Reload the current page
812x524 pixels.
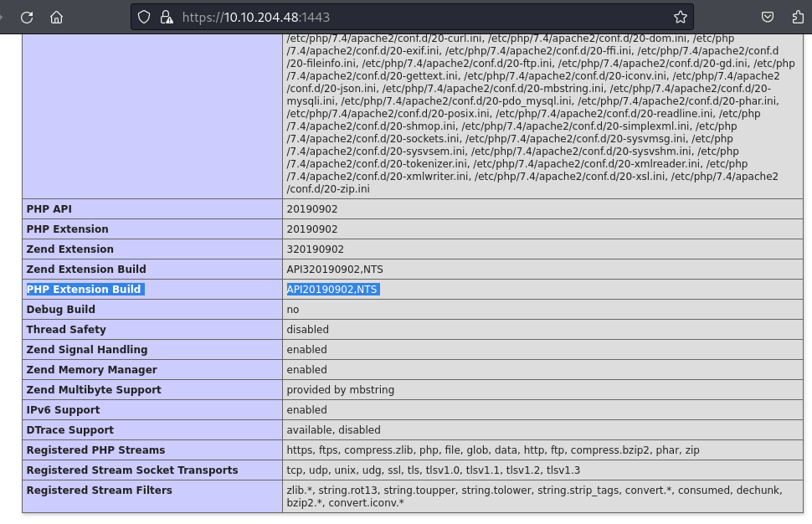(27, 17)
